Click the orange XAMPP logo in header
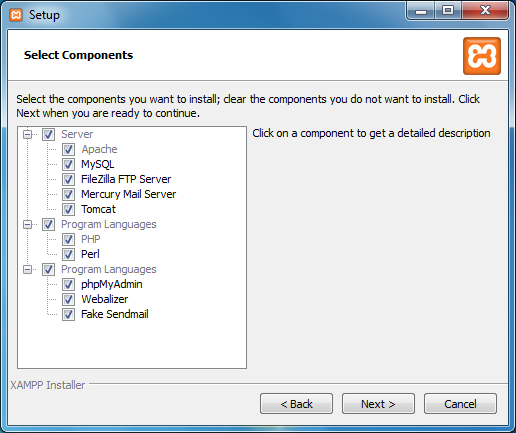Image resolution: width=516 pixels, height=433 pixels. 482,56
